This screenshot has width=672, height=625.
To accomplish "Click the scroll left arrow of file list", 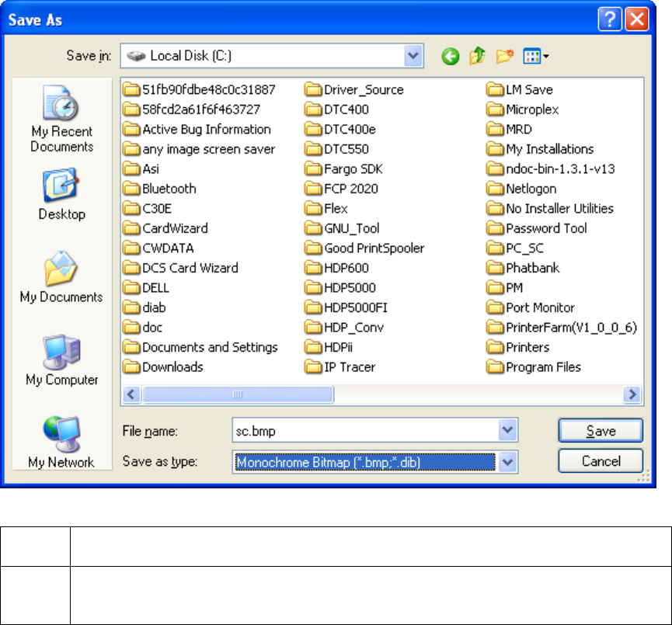I will (131, 394).
